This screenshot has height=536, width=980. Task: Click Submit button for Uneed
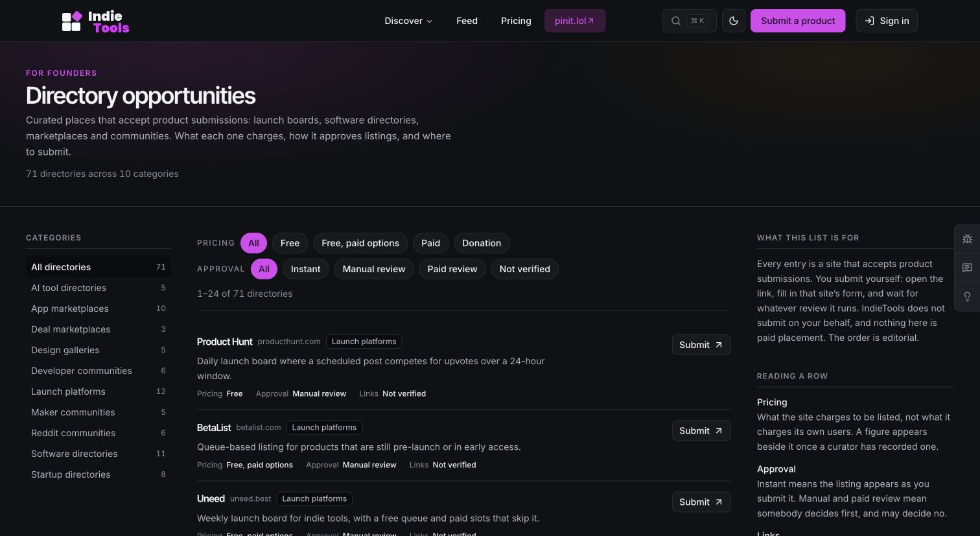[x=701, y=502]
